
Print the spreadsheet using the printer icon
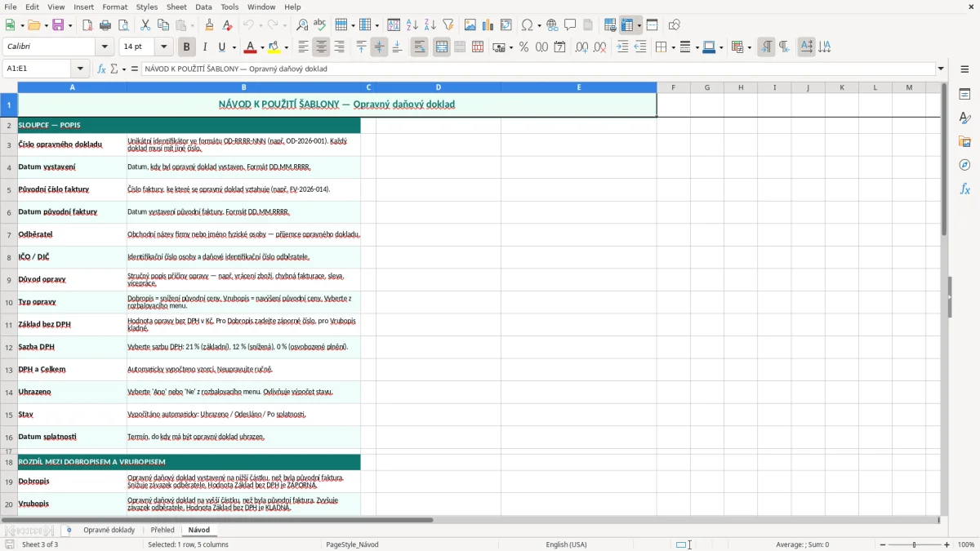point(105,25)
